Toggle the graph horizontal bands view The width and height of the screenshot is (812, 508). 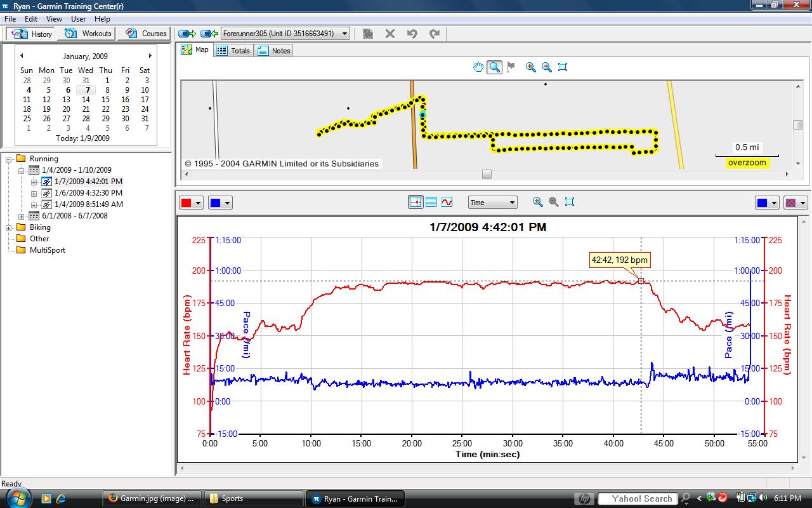click(x=431, y=202)
